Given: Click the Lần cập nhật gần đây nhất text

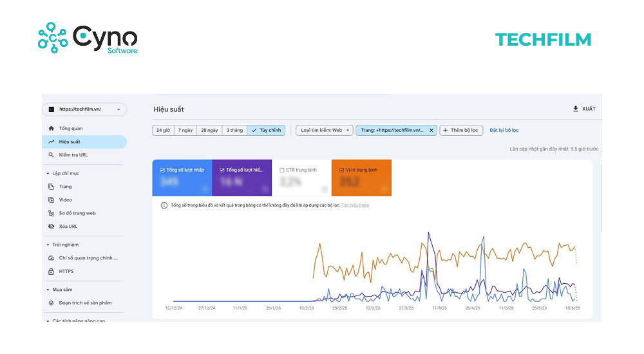Looking at the screenshot, I should pyautogui.click(x=554, y=149).
